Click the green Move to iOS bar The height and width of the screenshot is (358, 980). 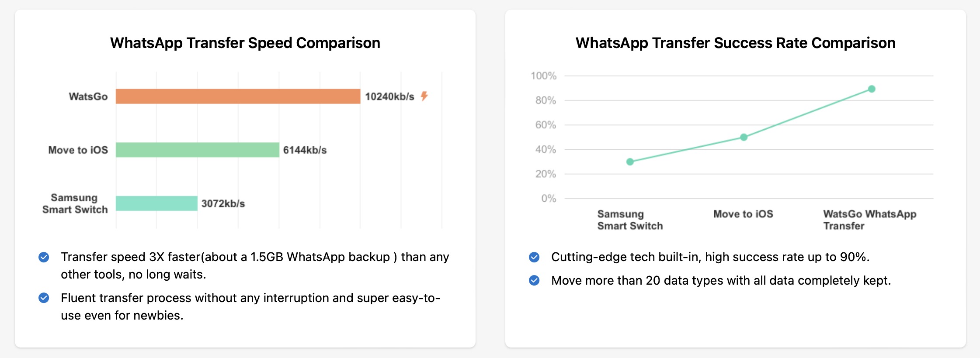tap(197, 150)
